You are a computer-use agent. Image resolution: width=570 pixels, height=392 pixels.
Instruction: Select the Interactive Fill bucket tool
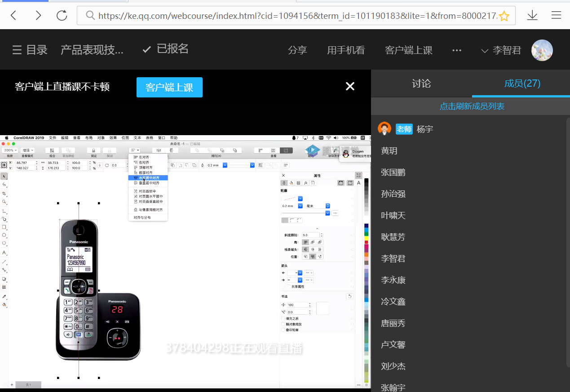pos(4,304)
